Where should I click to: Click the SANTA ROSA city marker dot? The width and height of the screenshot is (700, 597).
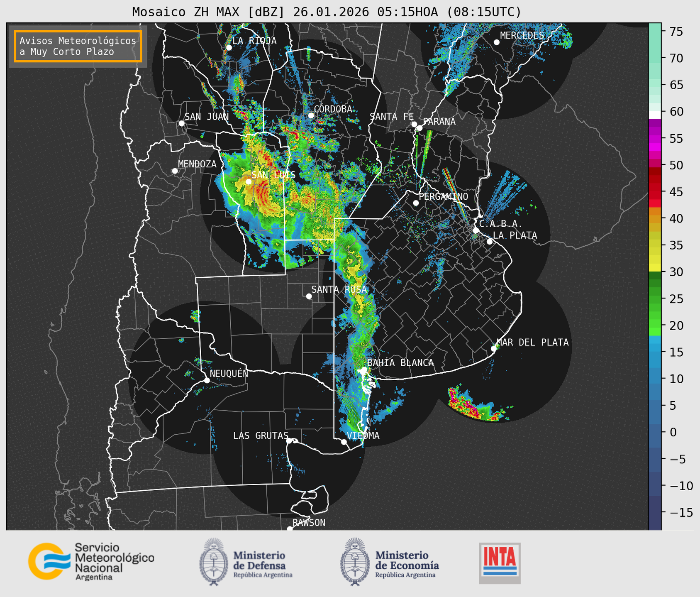pyautogui.click(x=309, y=296)
